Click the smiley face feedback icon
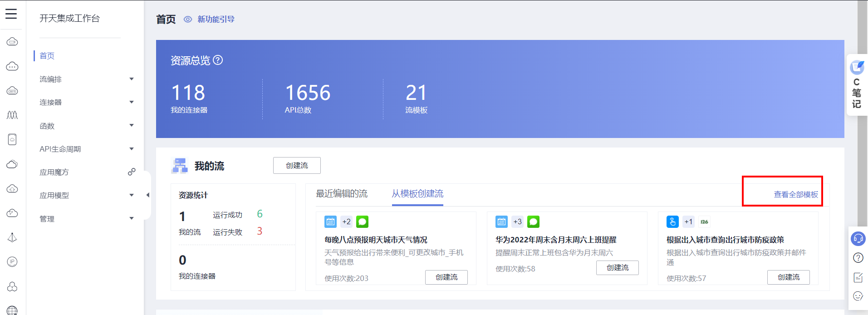 click(x=858, y=296)
